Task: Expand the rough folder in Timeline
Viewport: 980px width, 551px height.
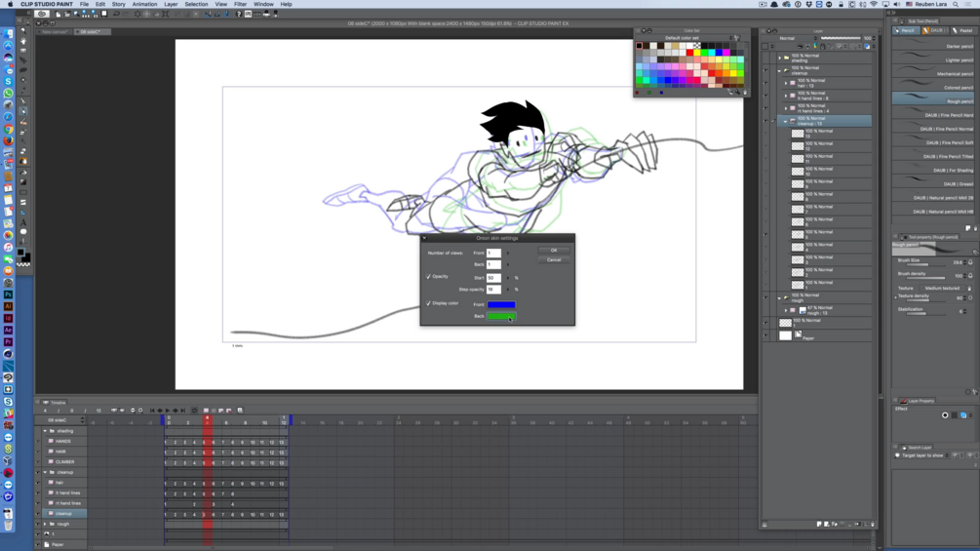Action: [x=45, y=524]
